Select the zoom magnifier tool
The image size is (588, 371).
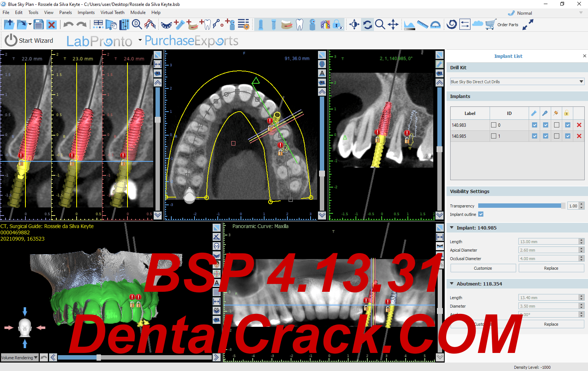380,25
